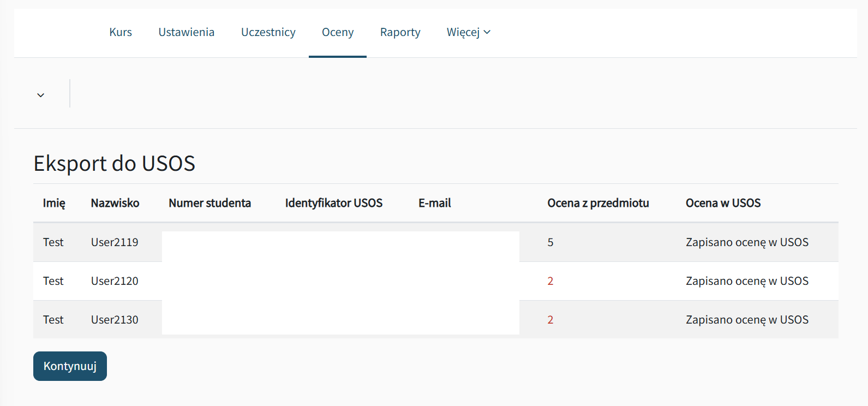The width and height of the screenshot is (868, 406).
Task: Select the User2119 surname cell
Action: pos(115,242)
